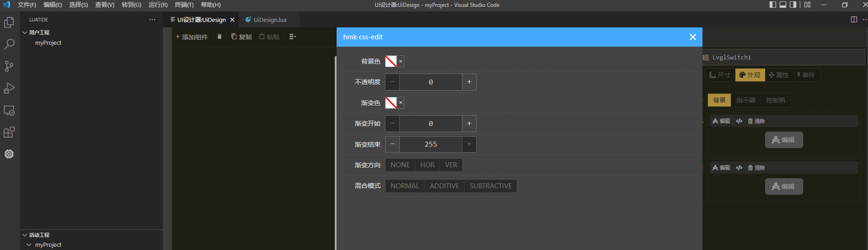This screenshot has height=250, width=868.
Task: Click 清除 clear in second style row
Action: click(756, 168)
